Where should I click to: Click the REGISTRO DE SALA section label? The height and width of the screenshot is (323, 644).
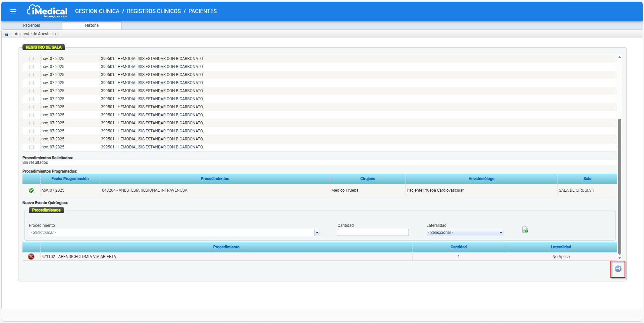(x=44, y=47)
